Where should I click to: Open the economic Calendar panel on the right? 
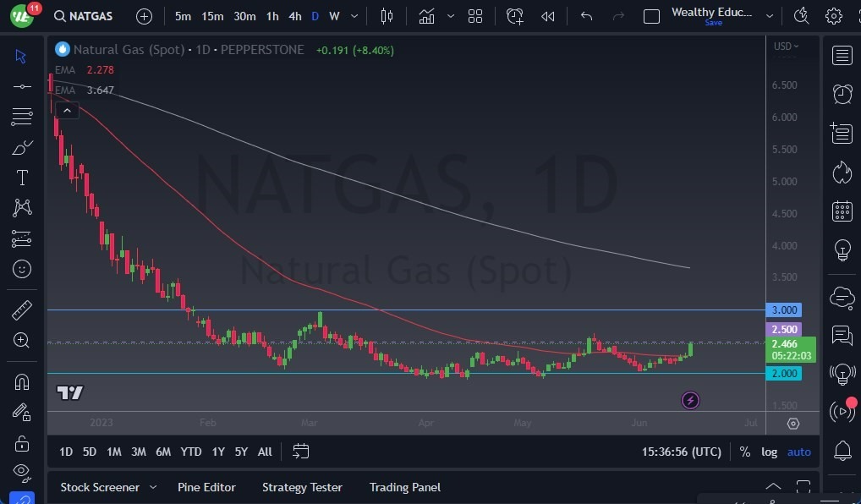(842, 211)
